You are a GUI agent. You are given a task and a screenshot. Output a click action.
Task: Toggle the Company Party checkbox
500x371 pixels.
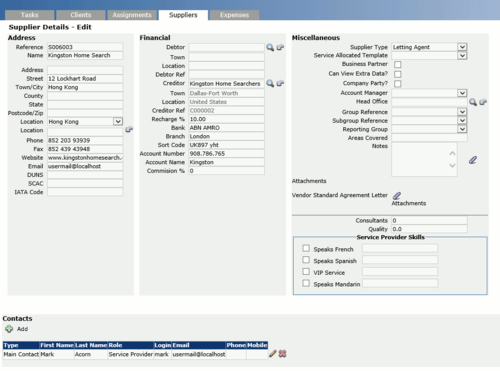pyautogui.click(x=398, y=84)
